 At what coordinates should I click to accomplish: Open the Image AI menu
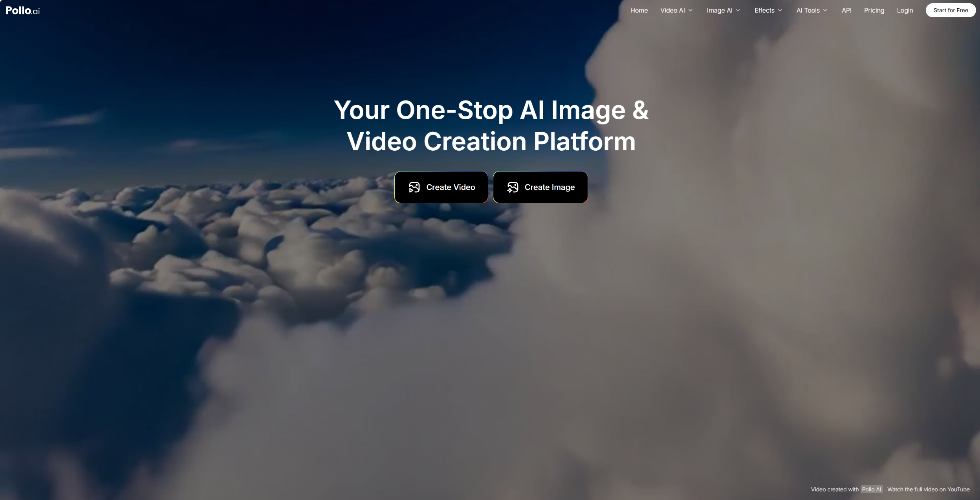point(719,11)
